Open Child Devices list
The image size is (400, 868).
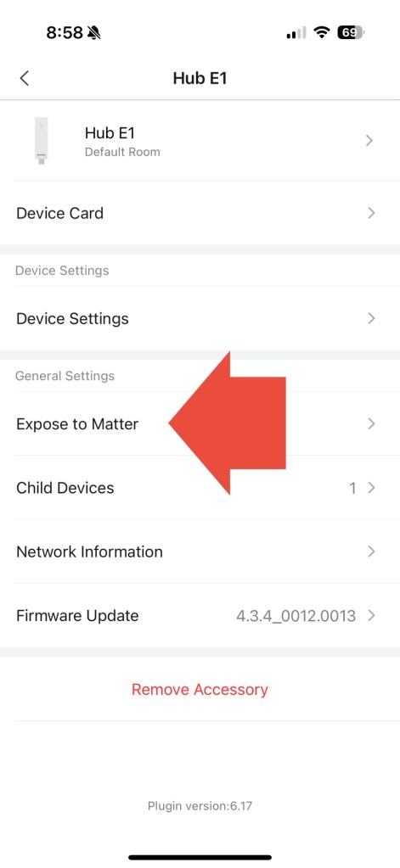(x=200, y=488)
